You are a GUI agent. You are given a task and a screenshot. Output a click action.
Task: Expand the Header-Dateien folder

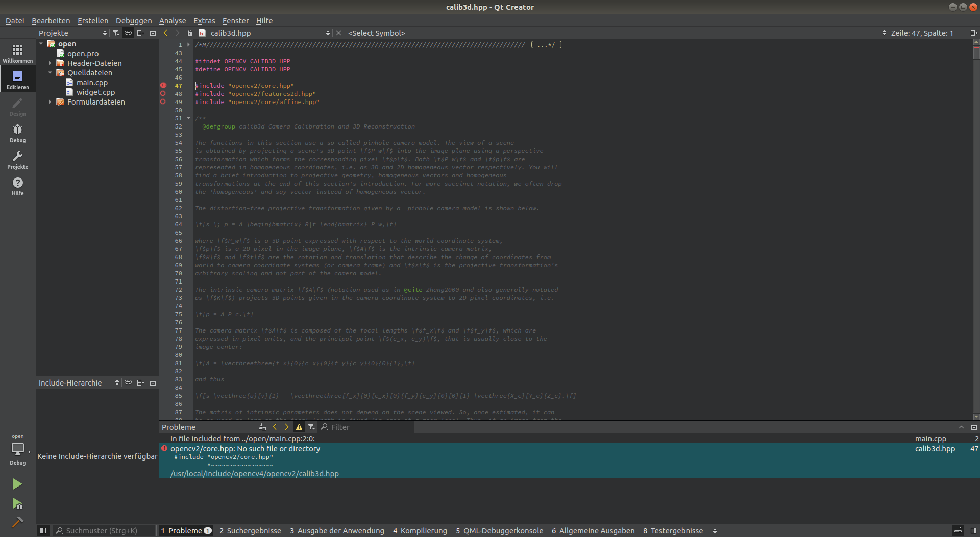coord(50,63)
